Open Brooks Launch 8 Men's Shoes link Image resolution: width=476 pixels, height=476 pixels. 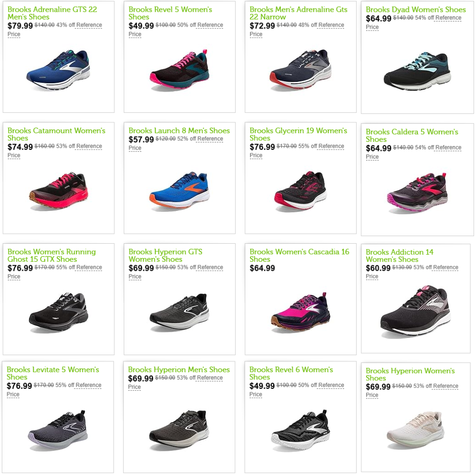[x=179, y=130]
